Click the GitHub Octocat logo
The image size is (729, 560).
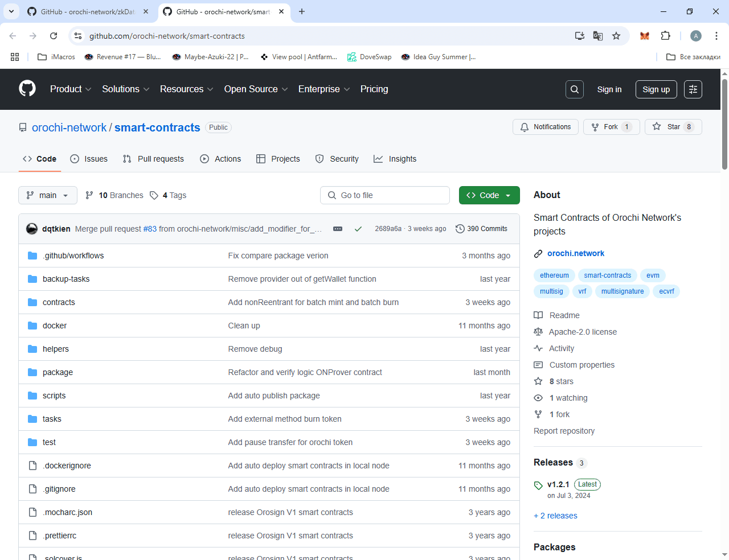point(27,89)
